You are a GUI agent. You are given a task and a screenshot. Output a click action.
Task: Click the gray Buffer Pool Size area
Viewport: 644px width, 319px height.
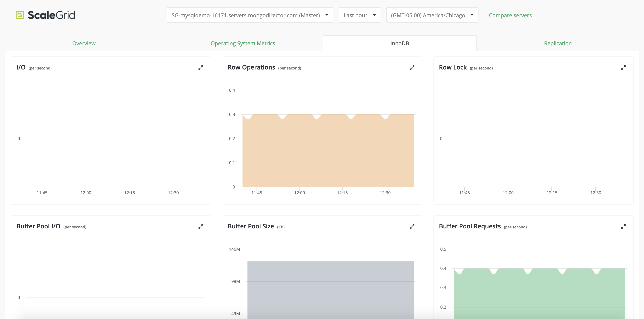coord(330,288)
